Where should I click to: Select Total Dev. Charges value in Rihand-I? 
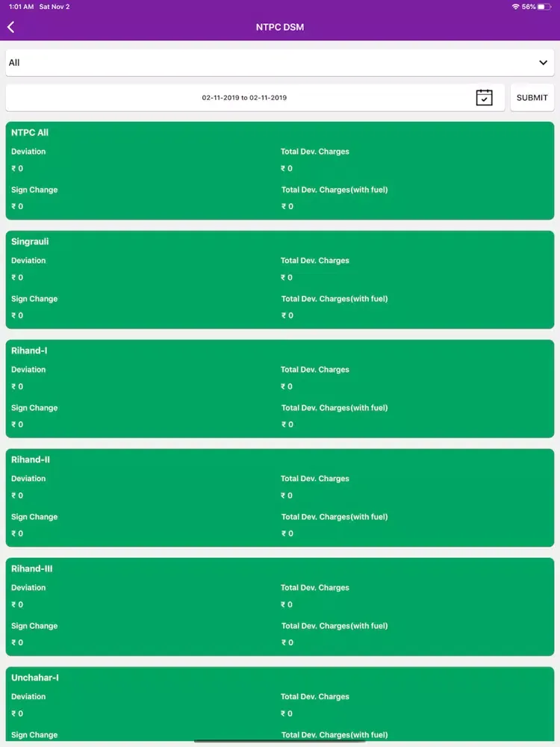pyautogui.click(x=287, y=386)
